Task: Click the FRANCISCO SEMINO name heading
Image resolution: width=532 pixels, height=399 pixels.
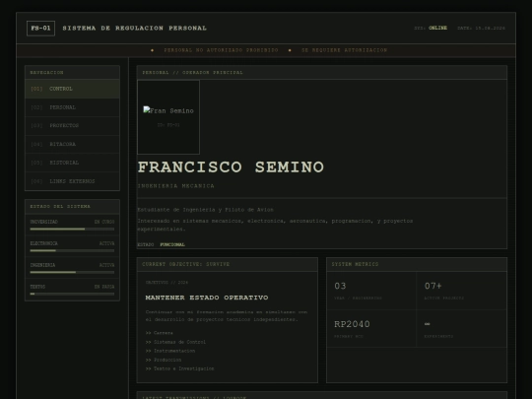Action: pos(231,166)
